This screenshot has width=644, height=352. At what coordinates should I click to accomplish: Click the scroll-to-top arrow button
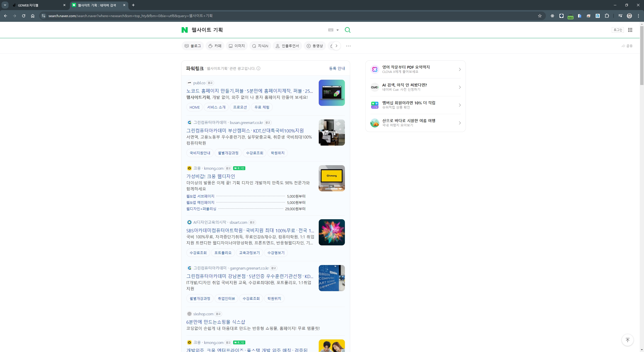coord(627,340)
